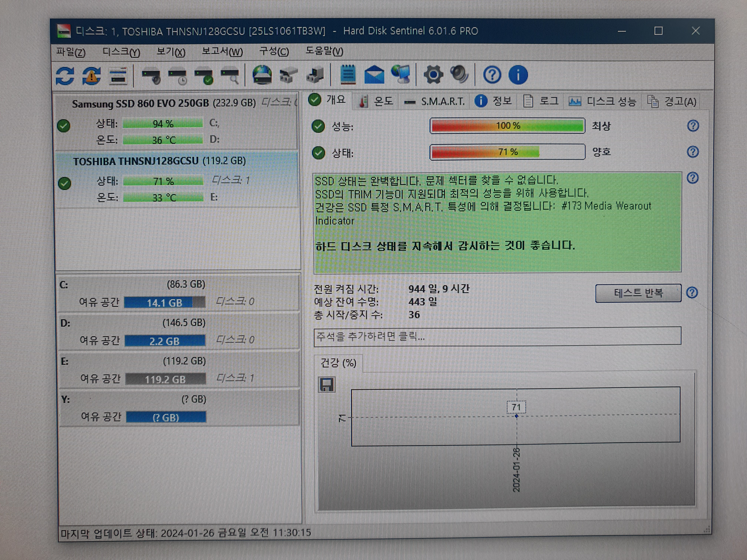Click the blue info toolbar icon
Screen dimensions: 747x560
(518, 75)
